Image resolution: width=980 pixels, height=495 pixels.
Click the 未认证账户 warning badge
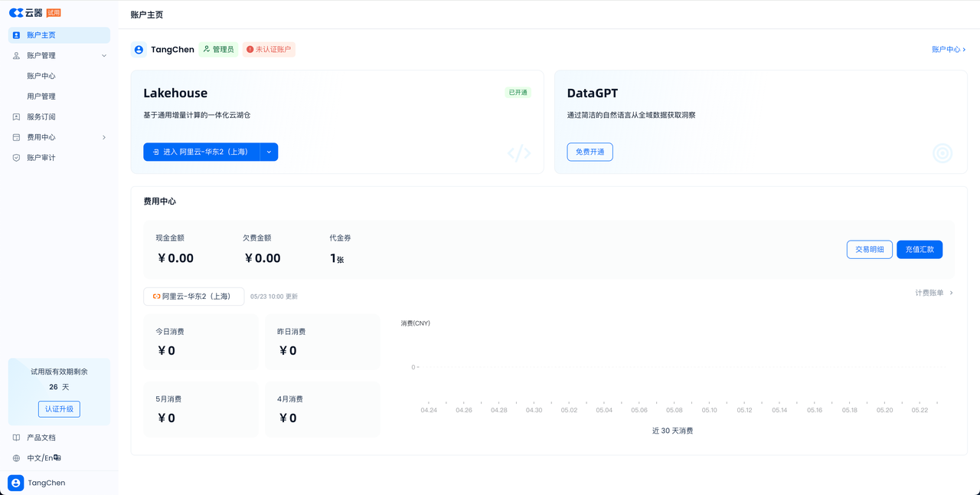pyautogui.click(x=269, y=50)
